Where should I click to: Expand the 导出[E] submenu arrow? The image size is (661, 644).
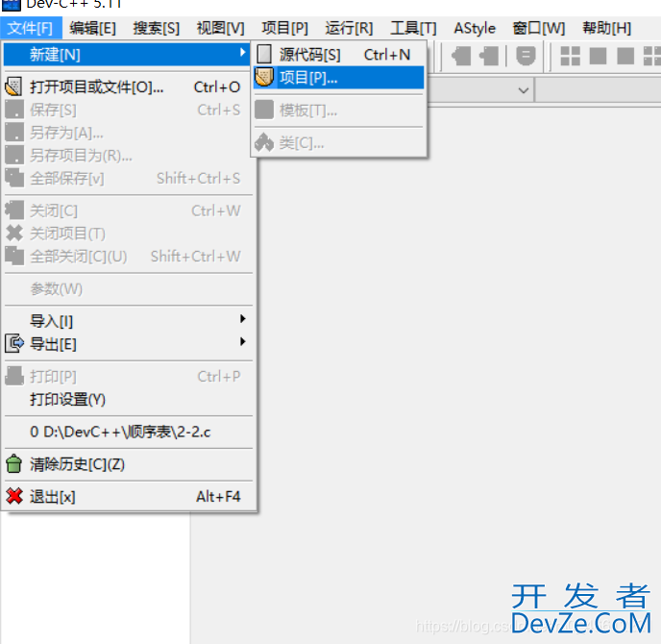tap(242, 341)
